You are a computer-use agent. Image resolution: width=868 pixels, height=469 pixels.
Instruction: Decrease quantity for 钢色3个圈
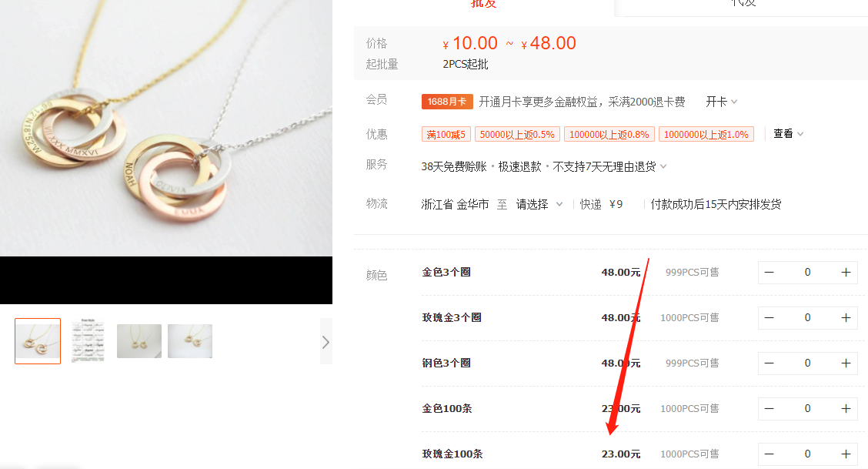click(x=769, y=363)
